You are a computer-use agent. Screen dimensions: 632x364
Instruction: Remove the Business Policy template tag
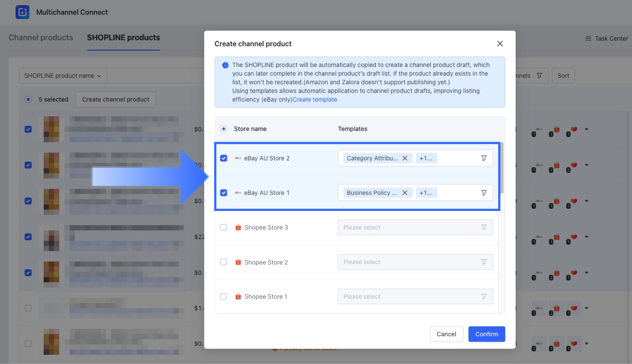pyautogui.click(x=405, y=193)
